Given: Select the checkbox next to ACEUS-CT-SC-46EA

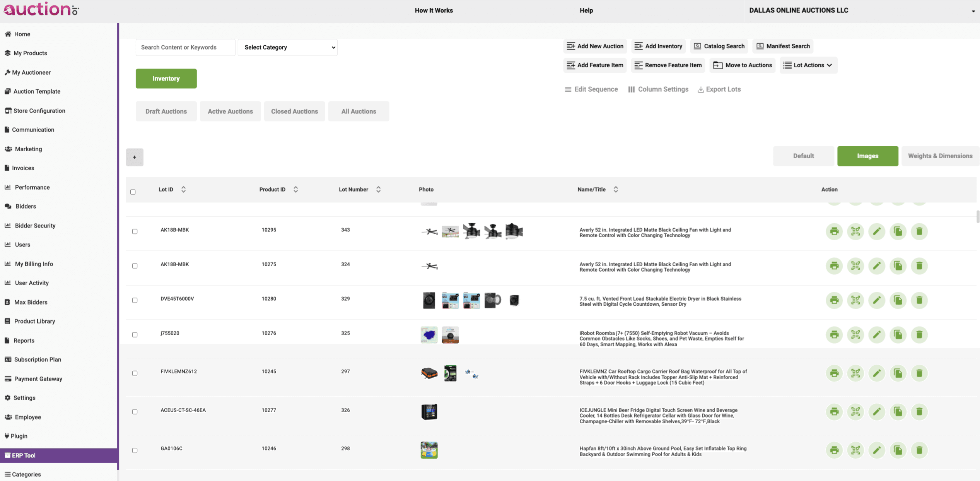Looking at the screenshot, I should tap(135, 411).
